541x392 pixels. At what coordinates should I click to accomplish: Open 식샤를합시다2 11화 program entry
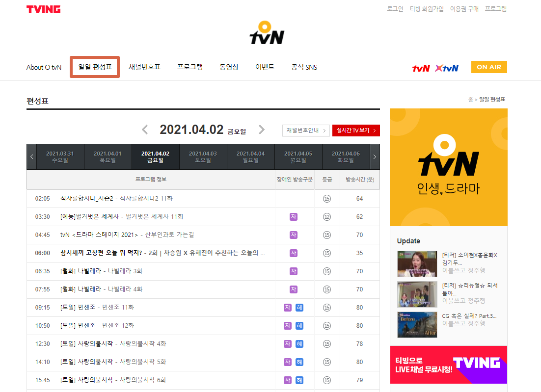point(117,199)
